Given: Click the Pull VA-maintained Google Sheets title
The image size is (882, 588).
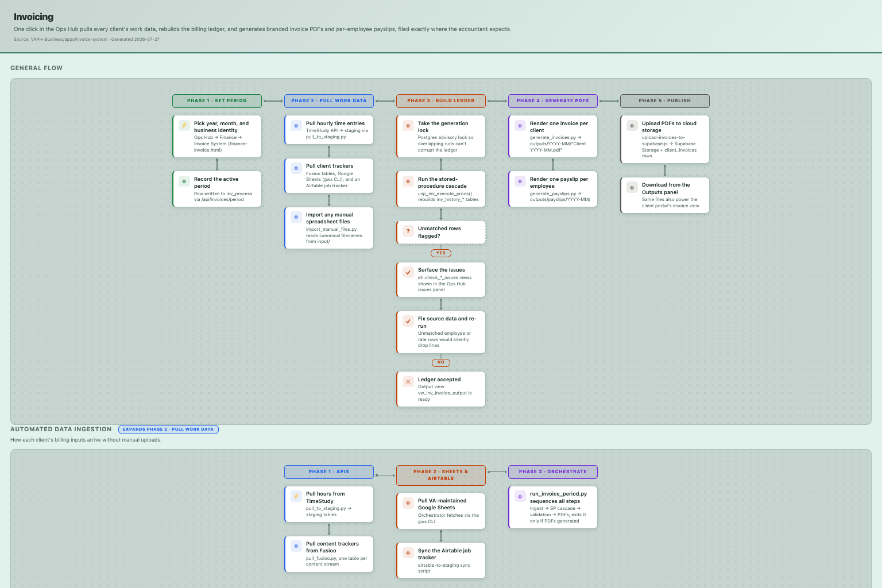Looking at the screenshot, I should click(x=442, y=504).
